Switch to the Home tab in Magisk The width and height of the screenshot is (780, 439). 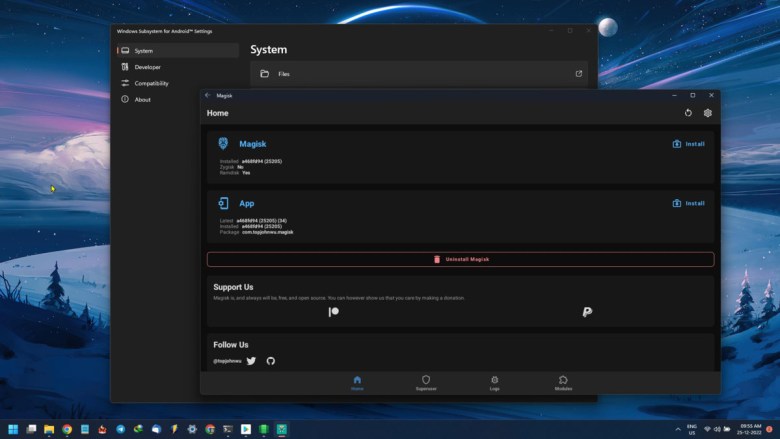pyautogui.click(x=357, y=383)
